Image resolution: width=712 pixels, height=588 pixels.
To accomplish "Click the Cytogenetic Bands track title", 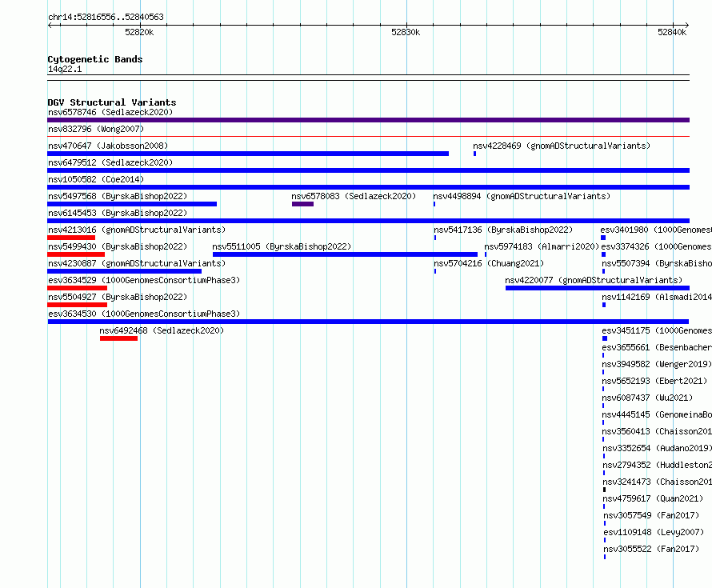I will (x=95, y=59).
